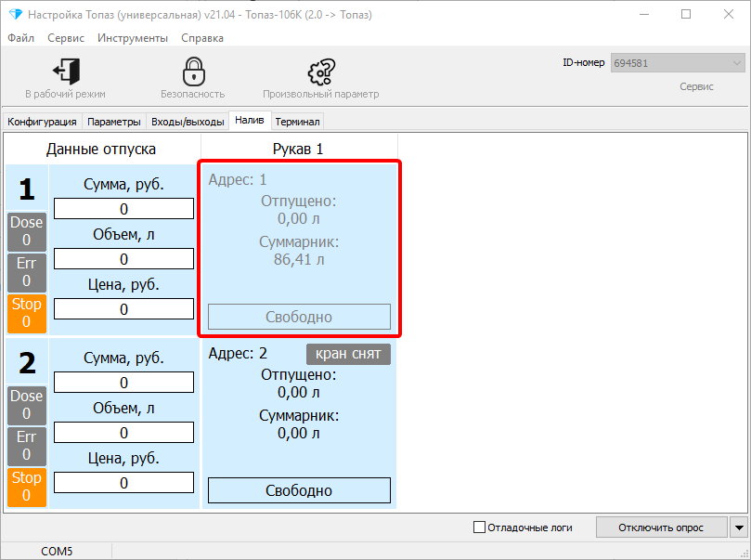The width and height of the screenshot is (751, 560).
Task: Click the Err button for row 2
Action: tap(27, 446)
